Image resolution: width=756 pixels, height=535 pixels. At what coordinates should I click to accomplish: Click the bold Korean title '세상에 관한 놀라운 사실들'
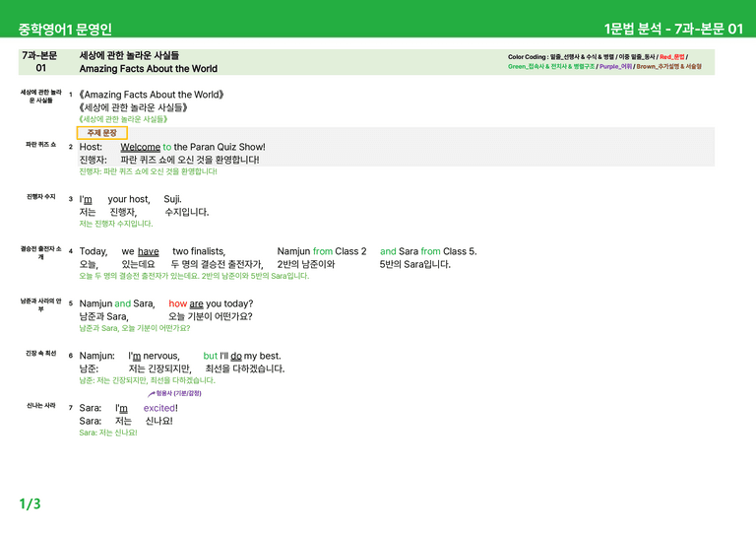(x=129, y=55)
